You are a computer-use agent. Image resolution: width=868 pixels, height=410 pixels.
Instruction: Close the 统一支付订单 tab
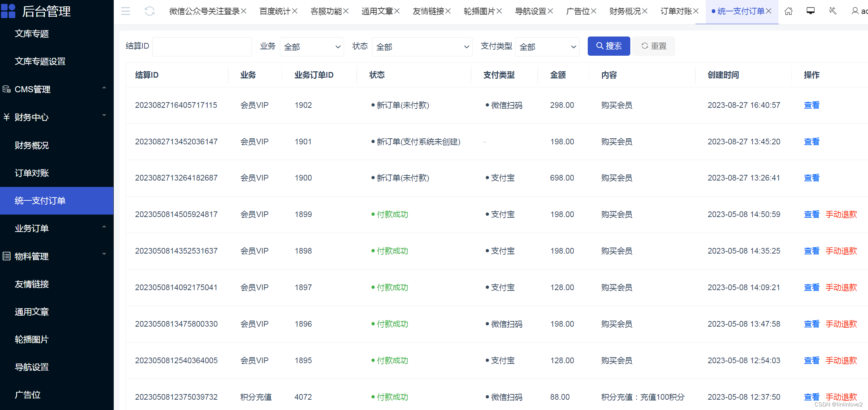point(768,11)
